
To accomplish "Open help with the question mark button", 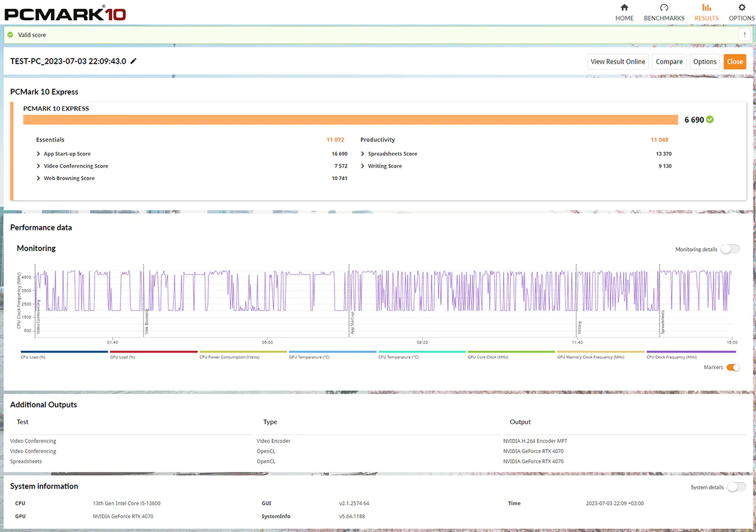I will coord(745,35).
